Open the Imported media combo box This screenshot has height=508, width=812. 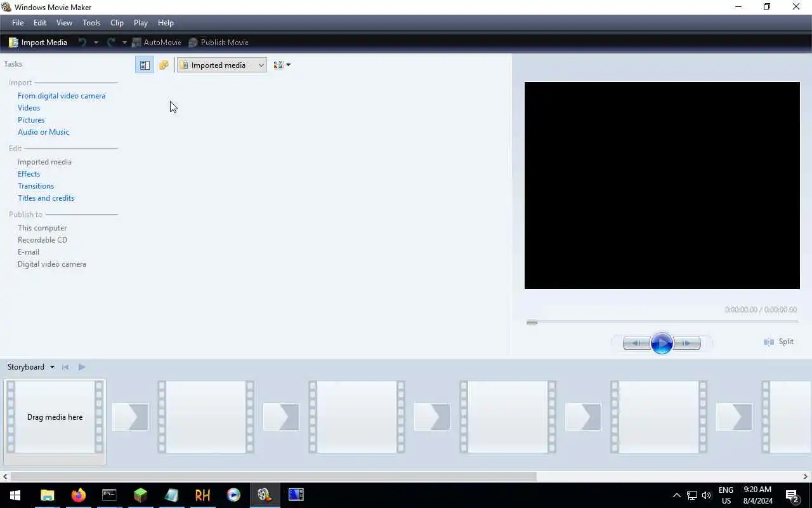coord(222,65)
